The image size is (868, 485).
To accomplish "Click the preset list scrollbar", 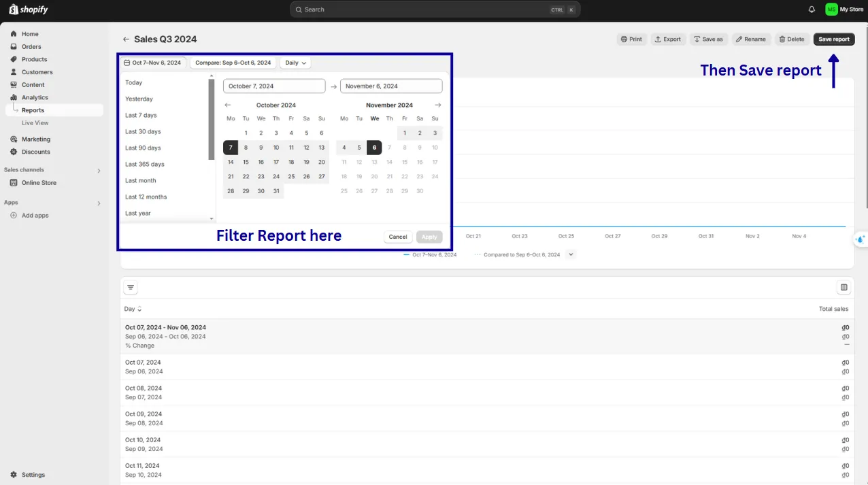I will tap(212, 119).
